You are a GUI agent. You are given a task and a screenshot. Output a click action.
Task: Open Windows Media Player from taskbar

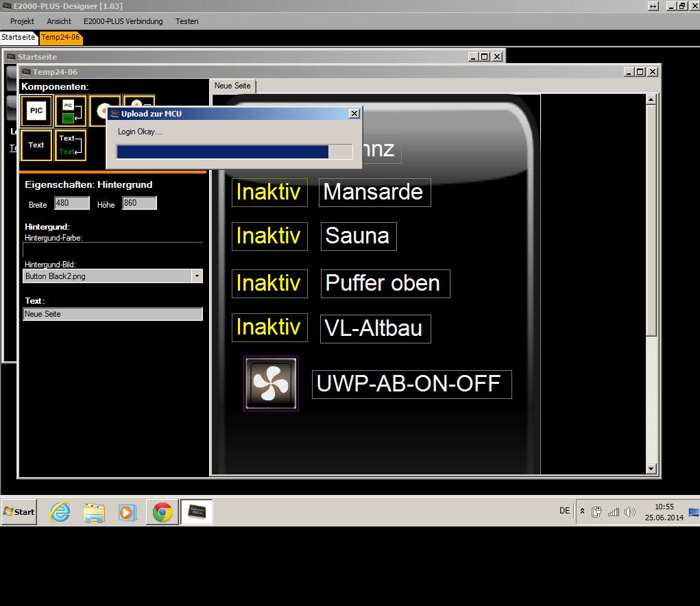(128, 512)
